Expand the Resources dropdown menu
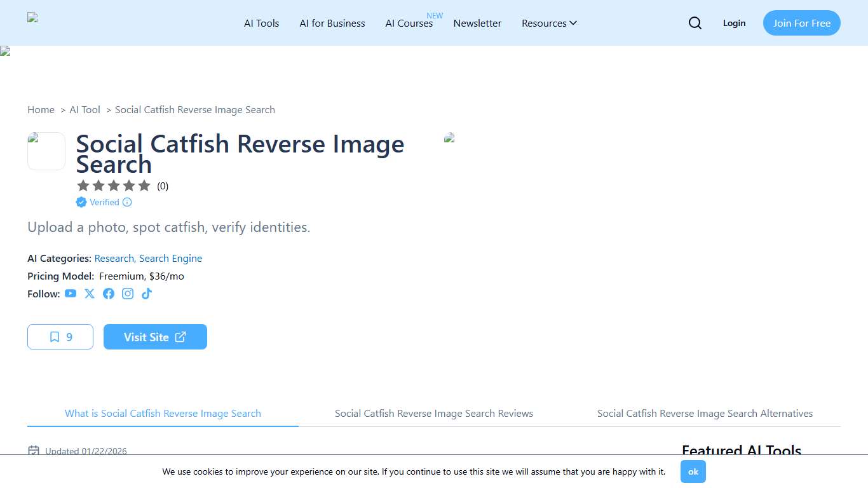This screenshot has width=868, height=488. (x=549, y=23)
